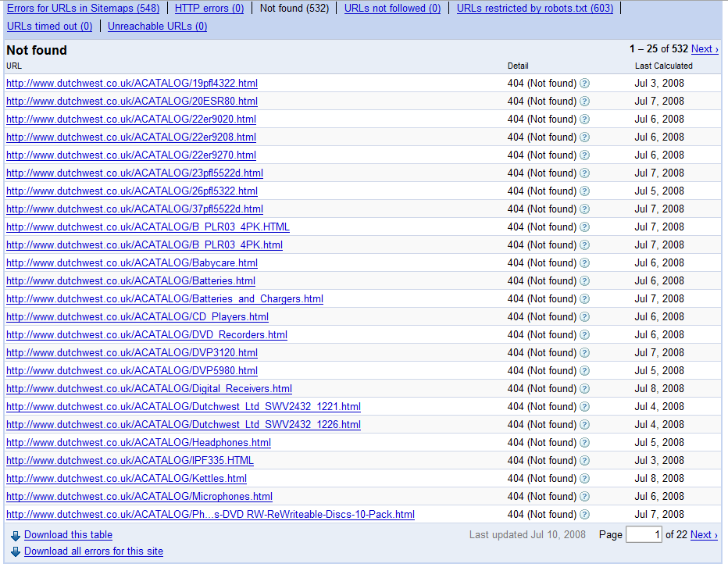The width and height of the screenshot is (728, 571).
Task: Click arrow icon beside Download all errors
Action: point(16,551)
